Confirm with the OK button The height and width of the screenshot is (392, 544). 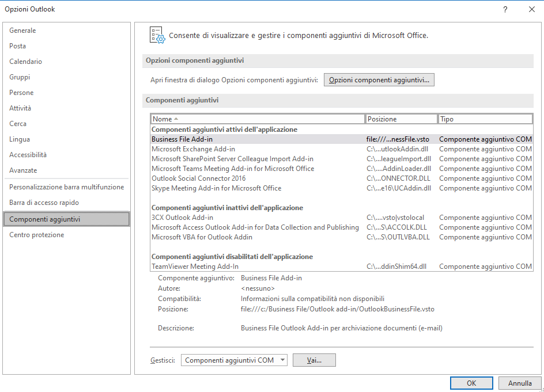(471, 383)
